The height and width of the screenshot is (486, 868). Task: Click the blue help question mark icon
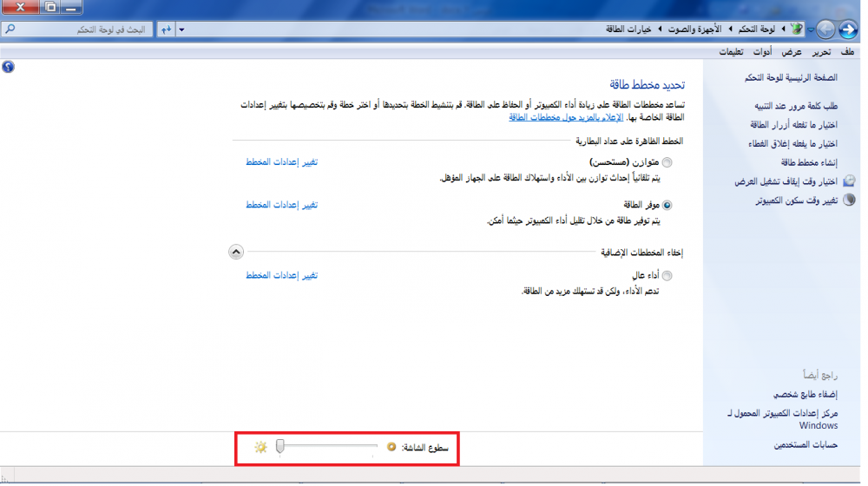8,66
